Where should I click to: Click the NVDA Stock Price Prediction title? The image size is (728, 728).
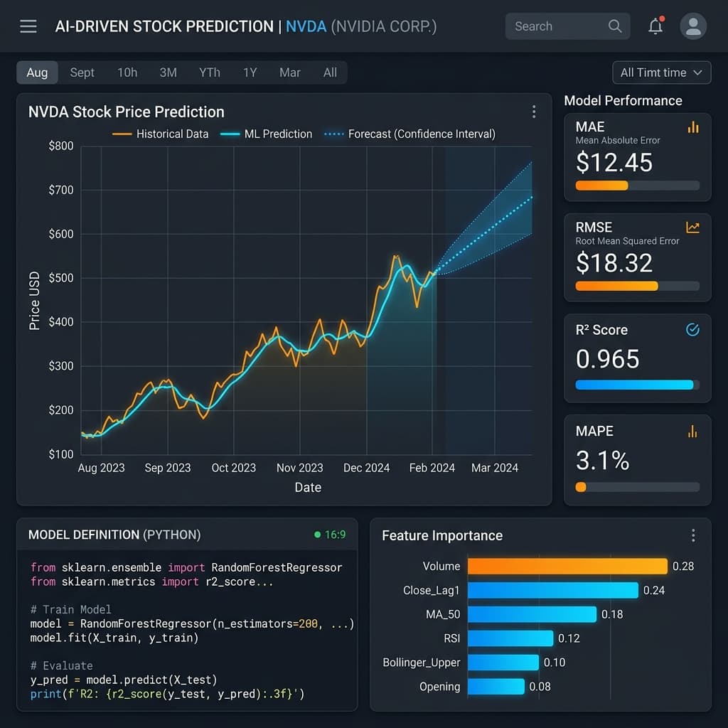point(127,112)
